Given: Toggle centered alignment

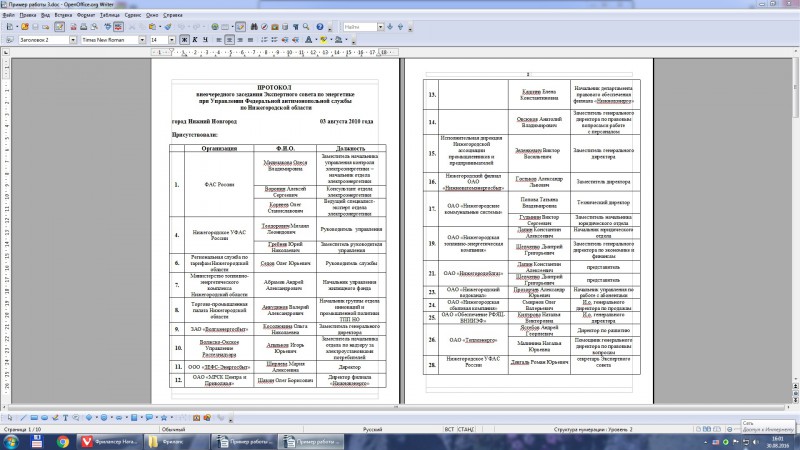Looking at the screenshot, I should (x=230, y=40).
